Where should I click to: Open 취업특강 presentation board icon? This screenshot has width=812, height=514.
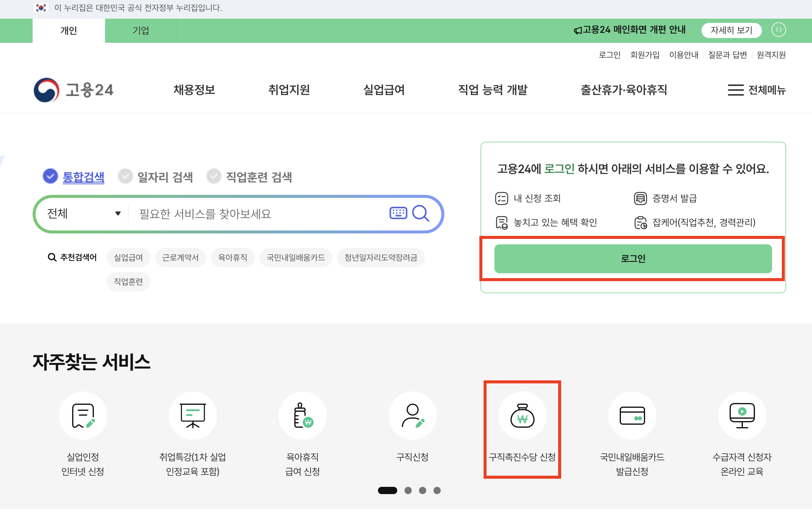pyautogui.click(x=193, y=416)
